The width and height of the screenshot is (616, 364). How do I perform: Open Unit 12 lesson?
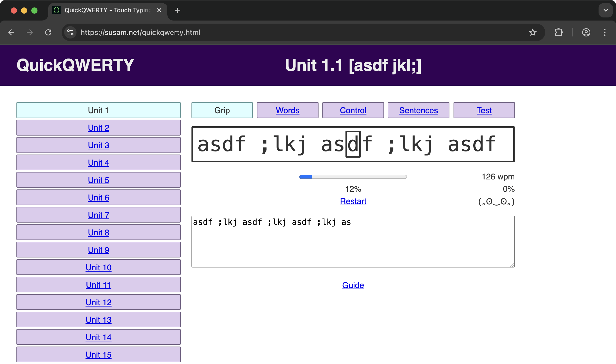[99, 302]
